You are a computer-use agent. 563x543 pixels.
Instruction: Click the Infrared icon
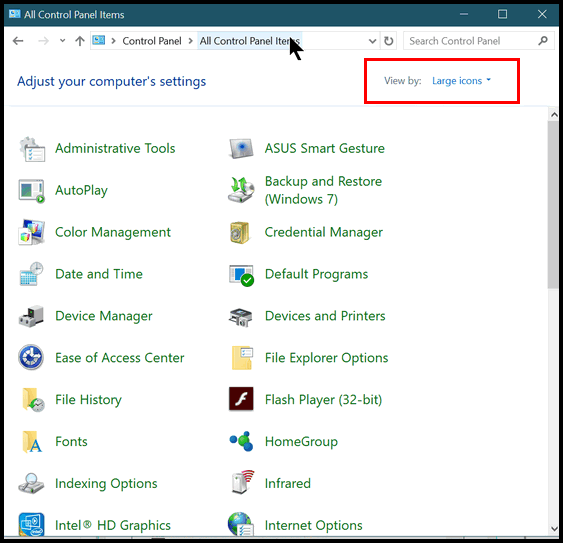[x=243, y=482]
